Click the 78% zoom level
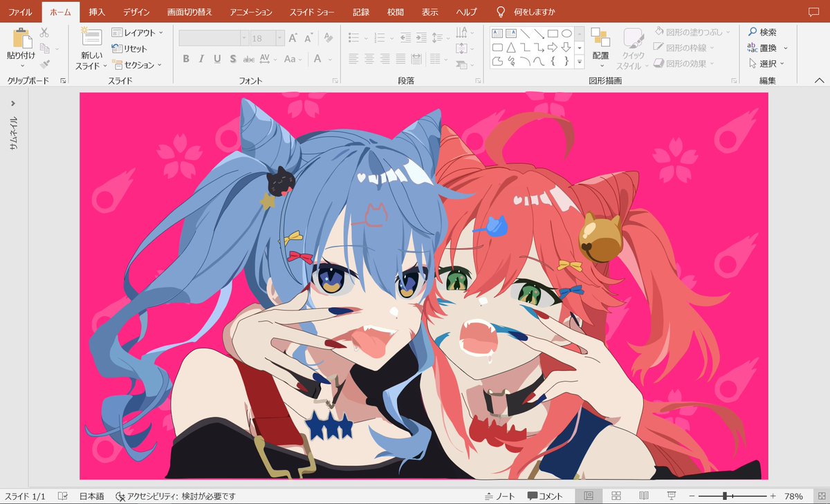 (793, 496)
